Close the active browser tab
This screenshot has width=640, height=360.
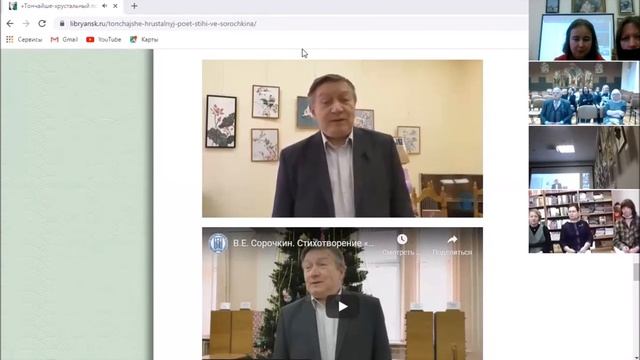coord(116,6)
